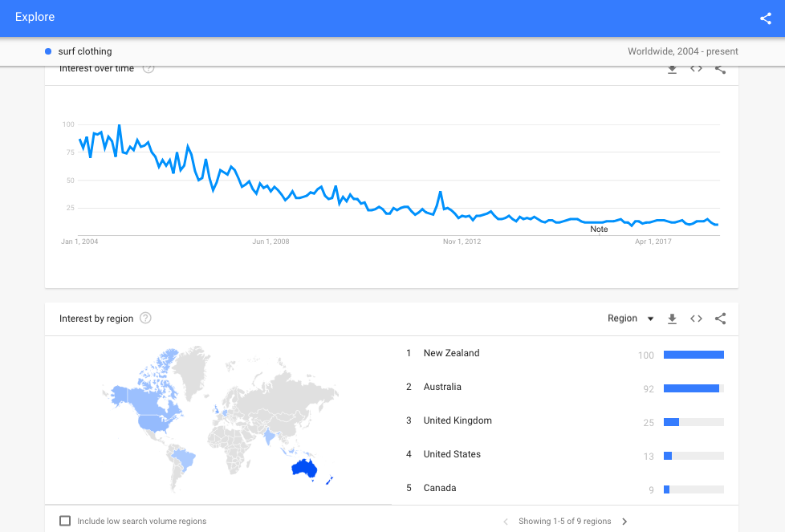Enable Include low search volume regions

pyautogui.click(x=65, y=522)
